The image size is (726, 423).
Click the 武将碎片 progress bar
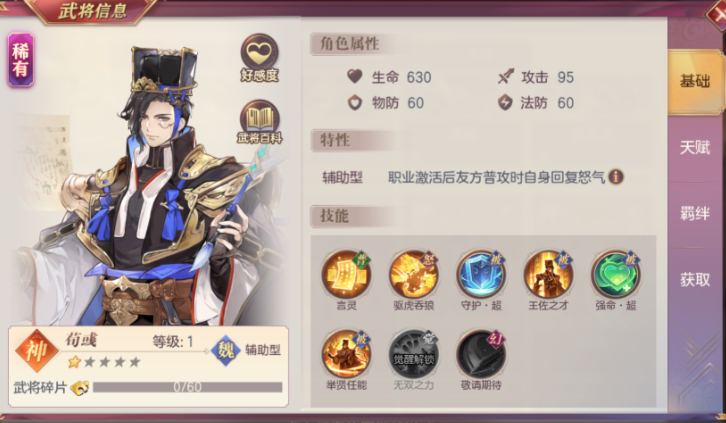coord(188,387)
